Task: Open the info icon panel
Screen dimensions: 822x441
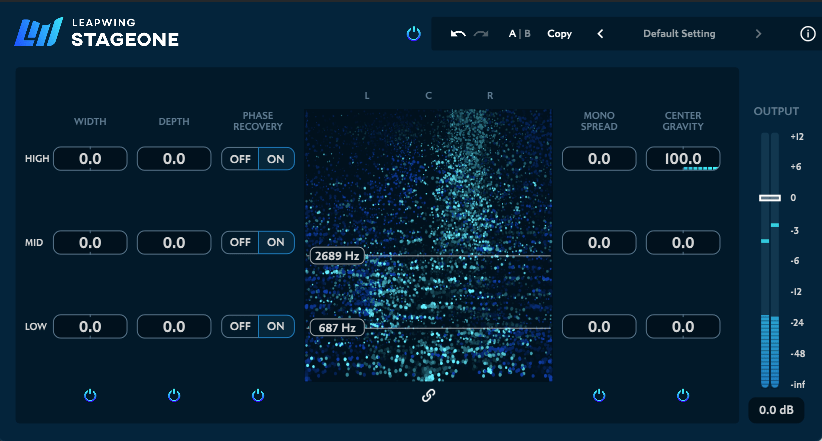Action: click(x=808, y=34)
